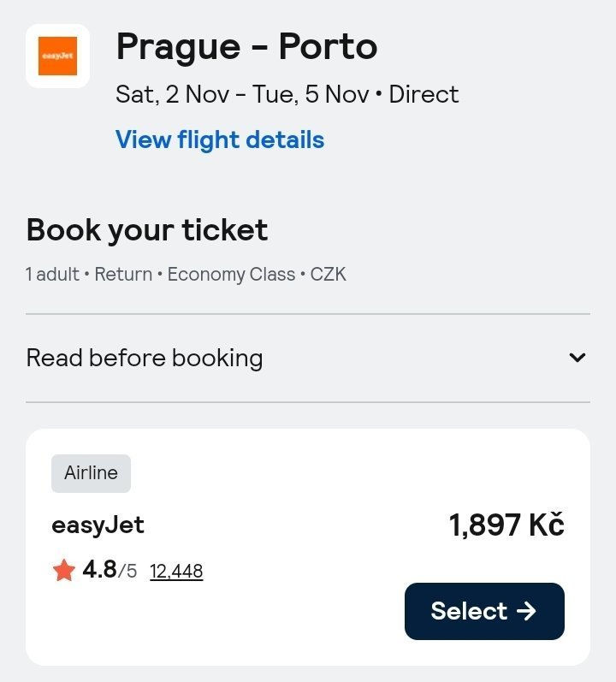
Task: Click the easyJet provider name in card
Action: tap(98, 525)
